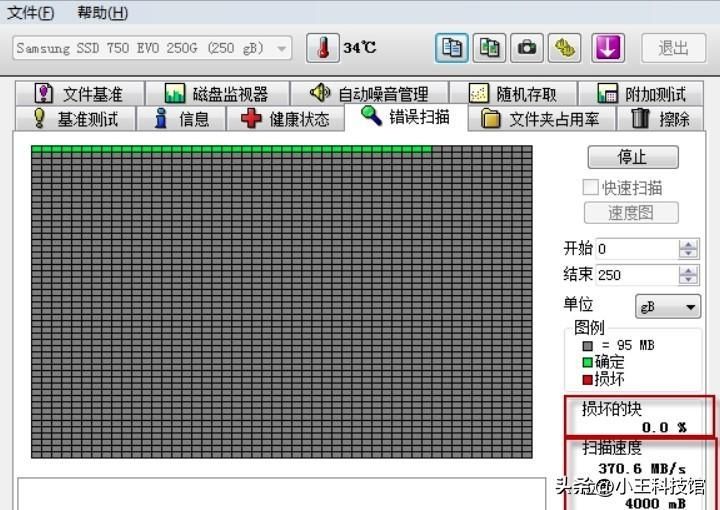Screen dimensions: 720x510
Task: Click the camera save screenshot icon
Action: pos(527,48)
